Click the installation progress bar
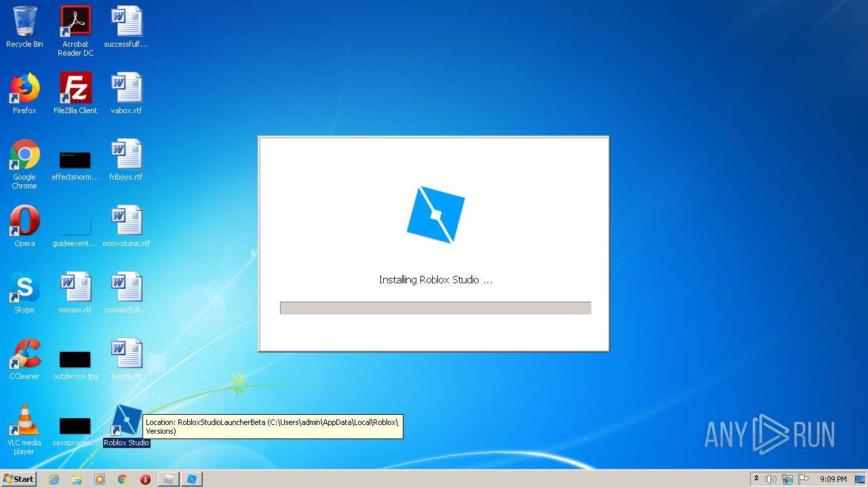Viewport: 868px width, 488px height. [435, 308]
